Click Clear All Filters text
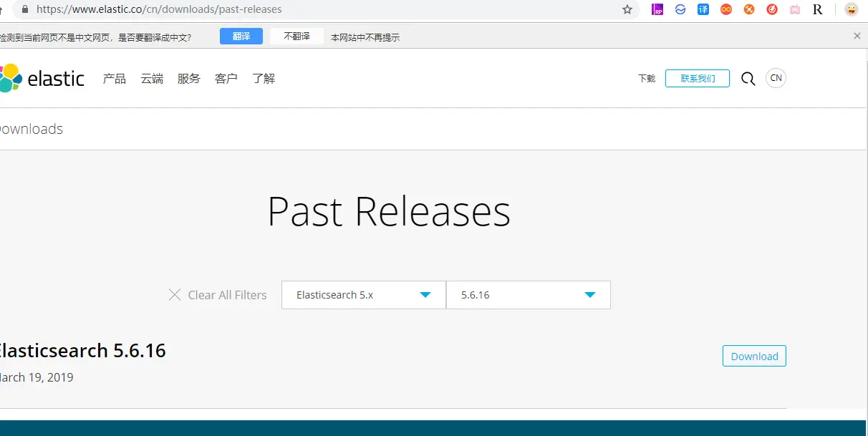This screenshot has height=436, width=868. click(227, 295)
